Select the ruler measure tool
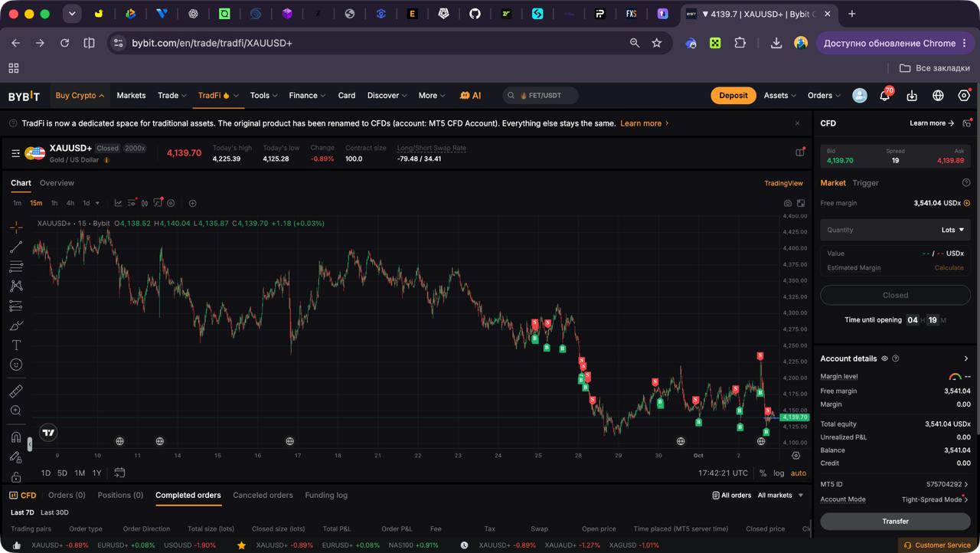 pos(16,391)
